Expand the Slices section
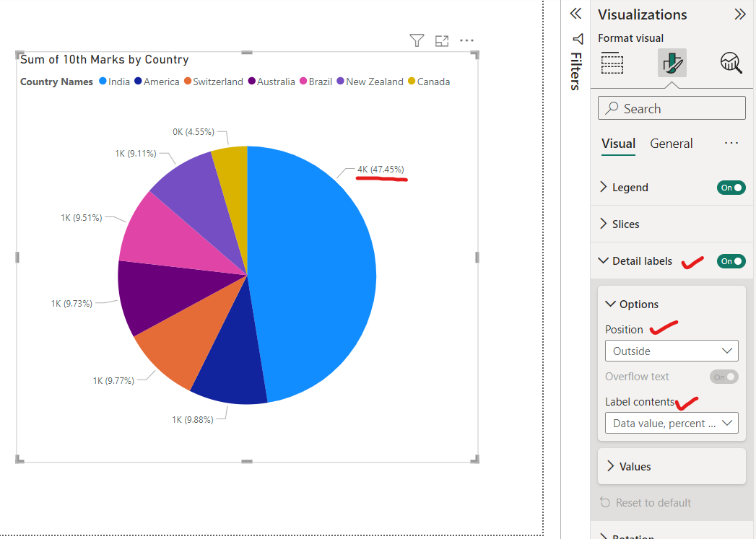756x539 pixels. [x=624, y=224]
